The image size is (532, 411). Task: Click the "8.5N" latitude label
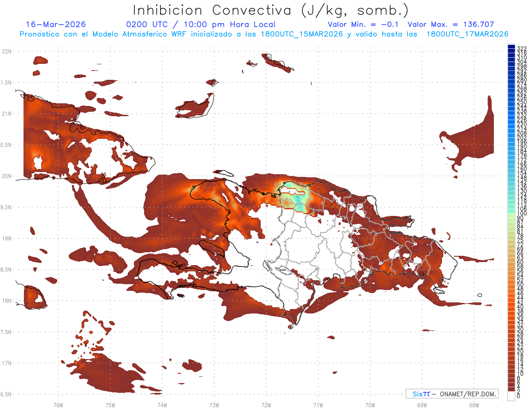(6, 270)
